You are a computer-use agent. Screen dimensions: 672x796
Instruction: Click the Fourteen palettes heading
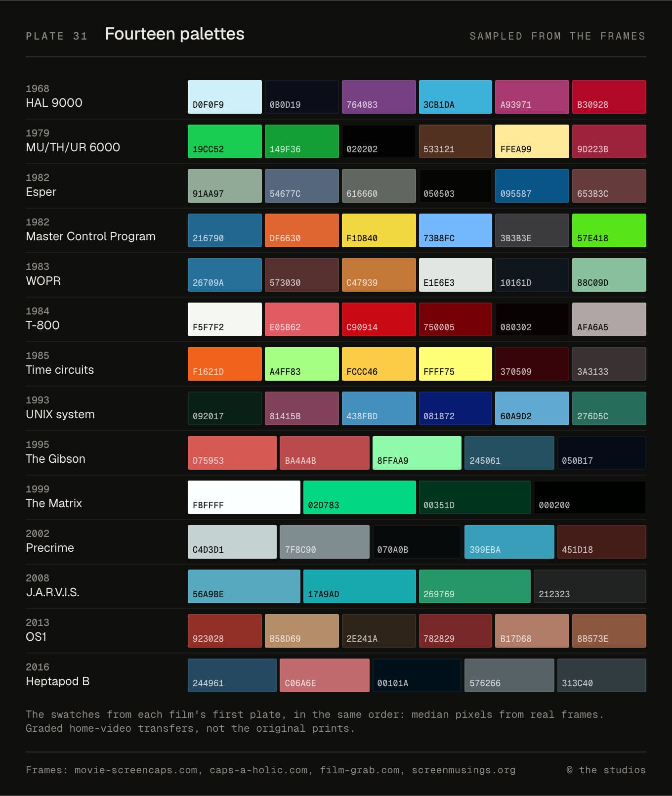pyautogui.click(x=175, y=34)
